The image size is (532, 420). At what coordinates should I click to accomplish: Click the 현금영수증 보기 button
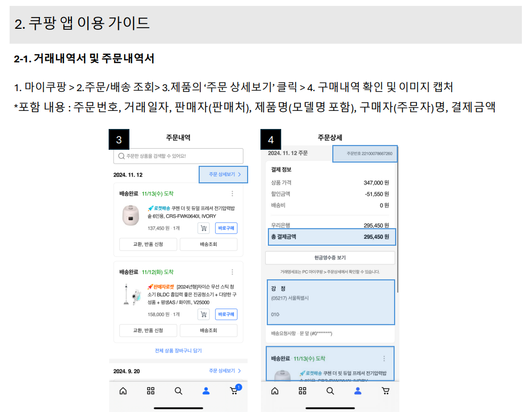pyautogui.click(x=330, y=259)
